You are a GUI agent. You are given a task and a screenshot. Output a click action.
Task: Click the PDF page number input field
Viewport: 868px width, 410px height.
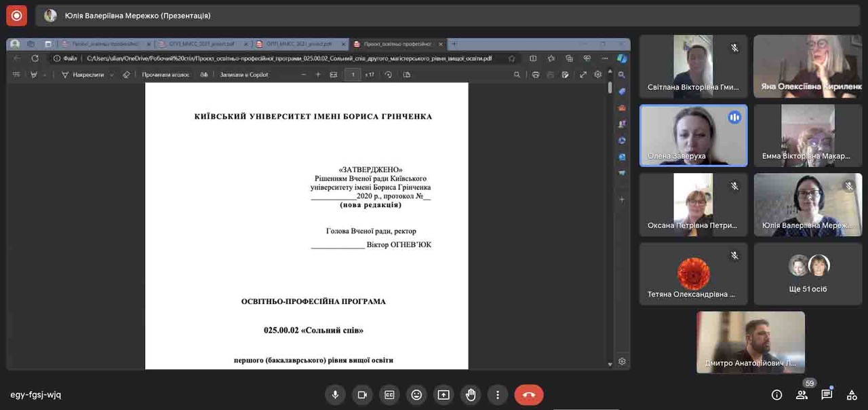point(352,75)
